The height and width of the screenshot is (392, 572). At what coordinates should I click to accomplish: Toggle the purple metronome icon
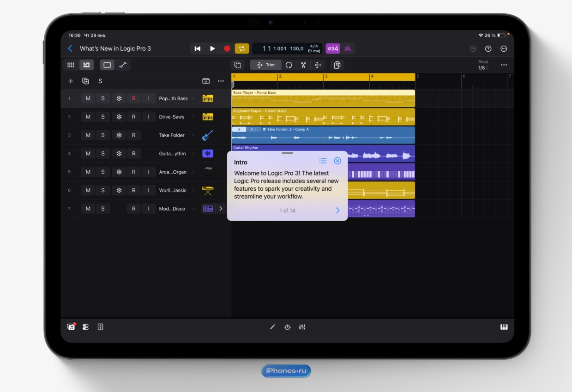click(x=348, y=48)
